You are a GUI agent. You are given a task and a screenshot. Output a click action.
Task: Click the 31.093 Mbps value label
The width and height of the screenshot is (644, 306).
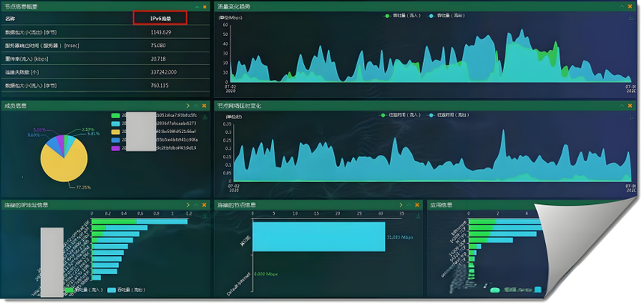coord(401,237)
